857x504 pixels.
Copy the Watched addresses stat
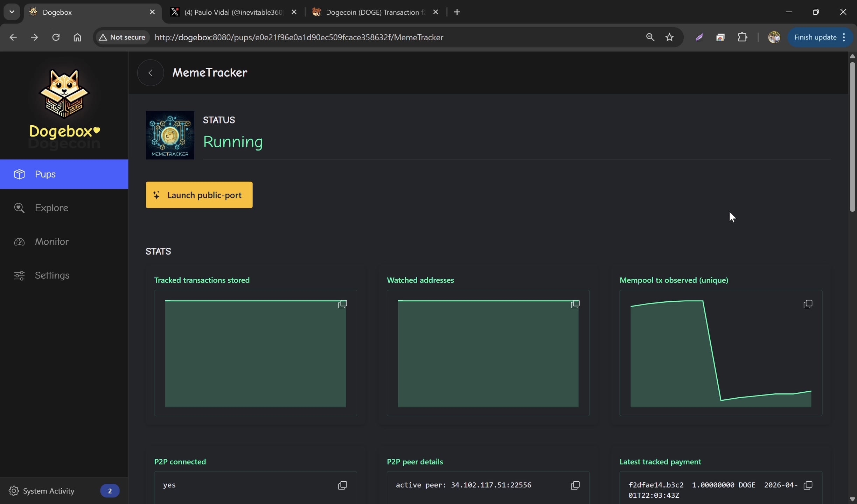point(575,304)
